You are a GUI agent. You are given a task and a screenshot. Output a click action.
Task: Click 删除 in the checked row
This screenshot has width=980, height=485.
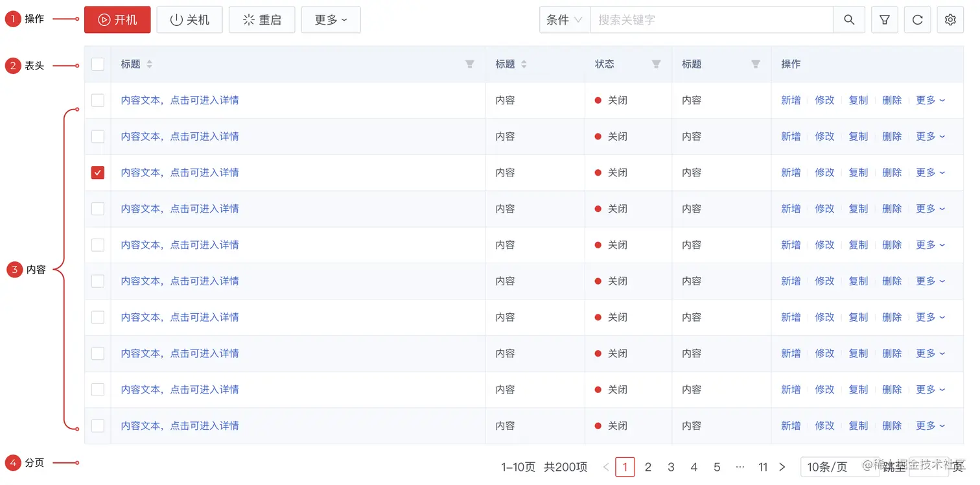point(892,172)
